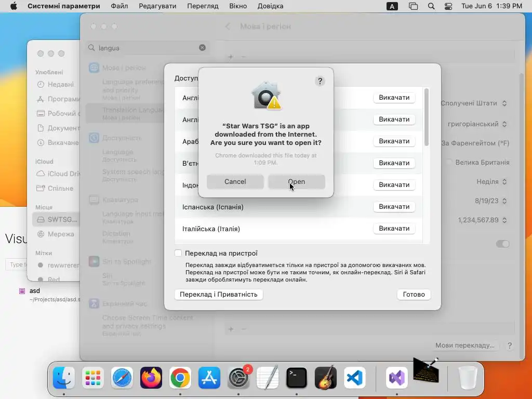Click Cancel in the Star Wars TSG dialog

235,182
